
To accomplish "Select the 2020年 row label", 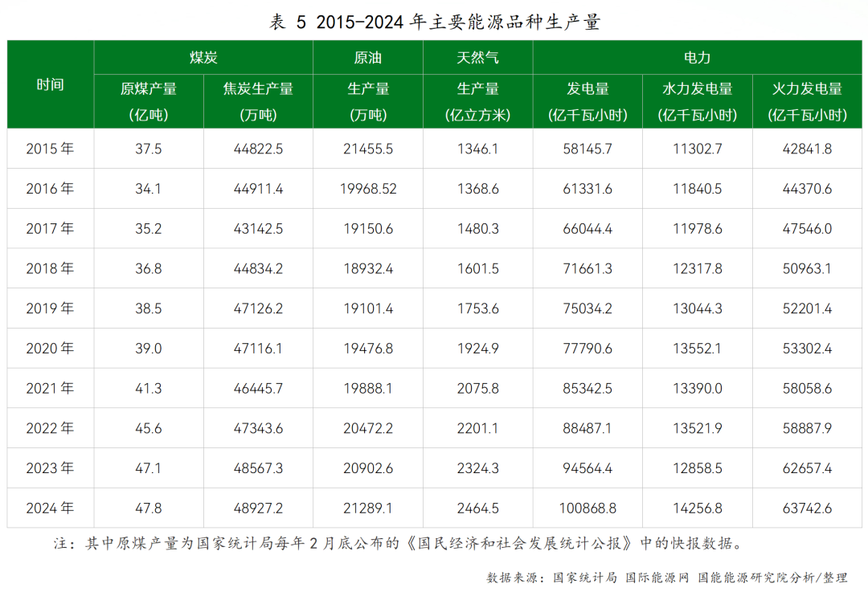I will (x=50, y=349).
